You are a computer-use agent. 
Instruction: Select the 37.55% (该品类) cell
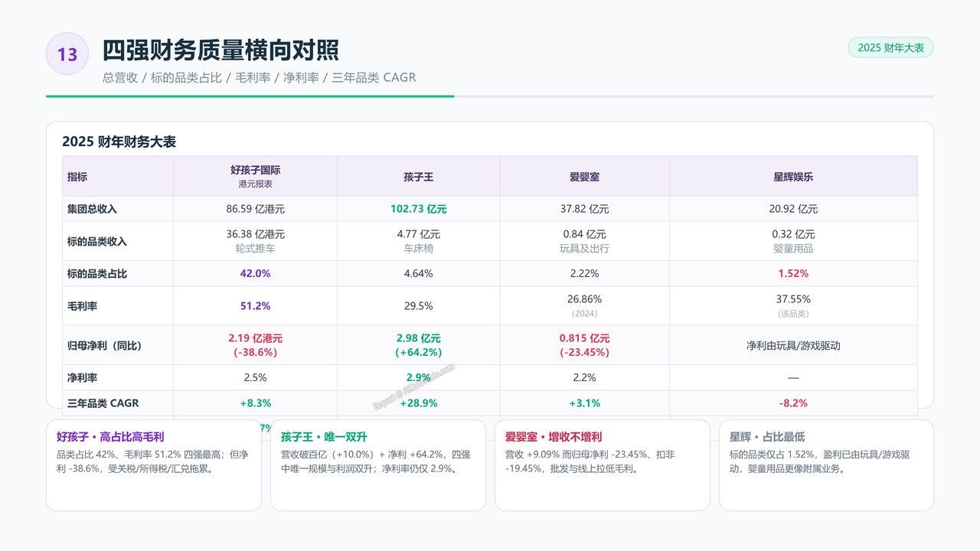pyautogui.click(x=793, y=306)
